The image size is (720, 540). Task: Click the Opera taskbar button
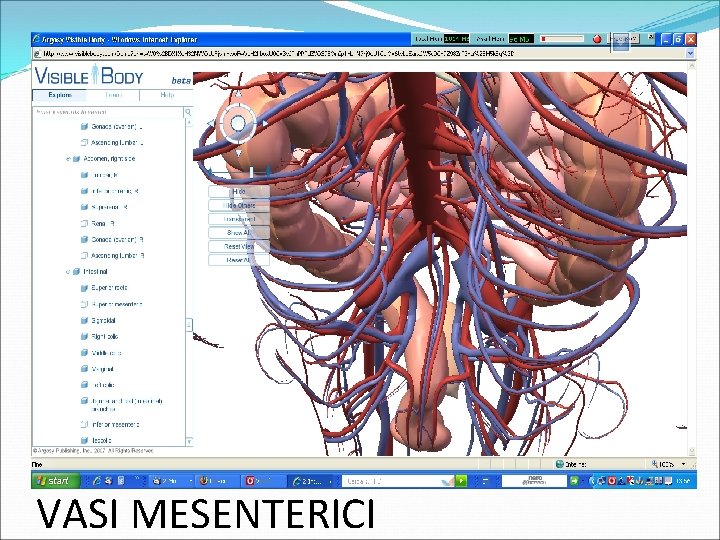[x=263, y=481]
